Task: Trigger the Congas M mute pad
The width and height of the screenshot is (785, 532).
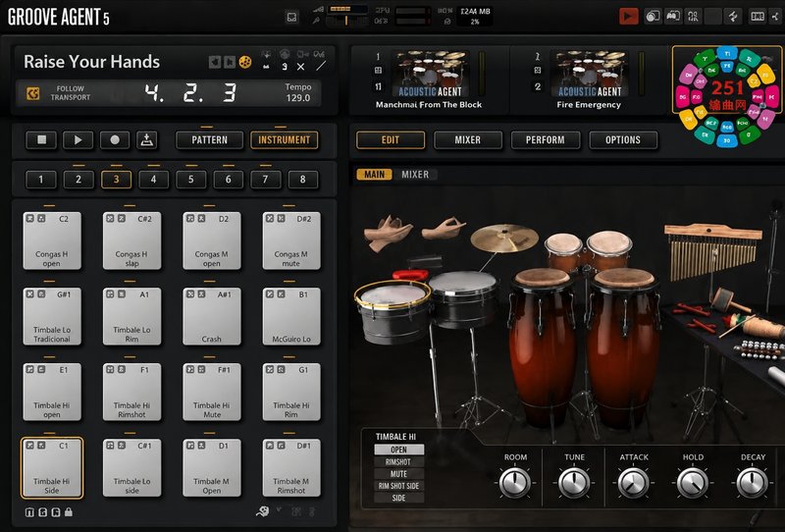Action: 291,240
